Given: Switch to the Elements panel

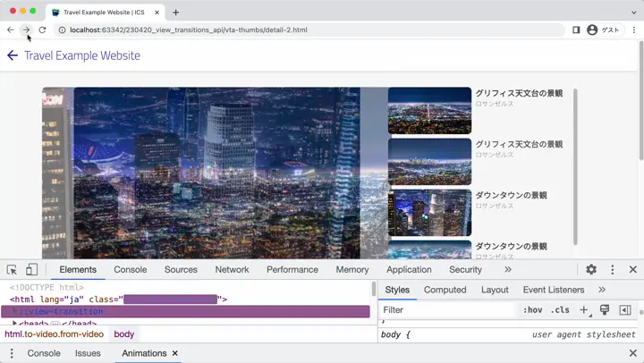Looking at the screenshot, I should pos(78,270).
